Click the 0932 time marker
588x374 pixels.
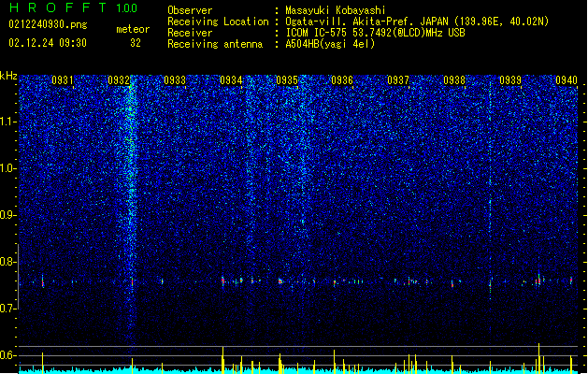119,80
